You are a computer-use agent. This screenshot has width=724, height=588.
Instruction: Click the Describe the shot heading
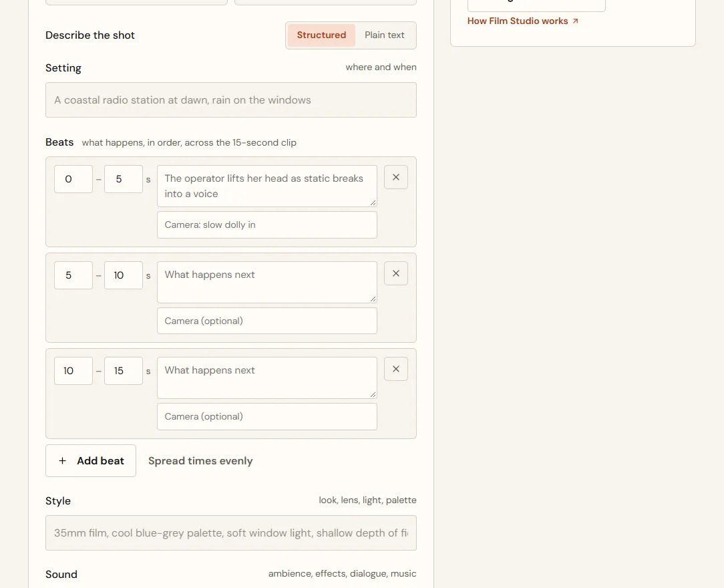coord(90,35)
